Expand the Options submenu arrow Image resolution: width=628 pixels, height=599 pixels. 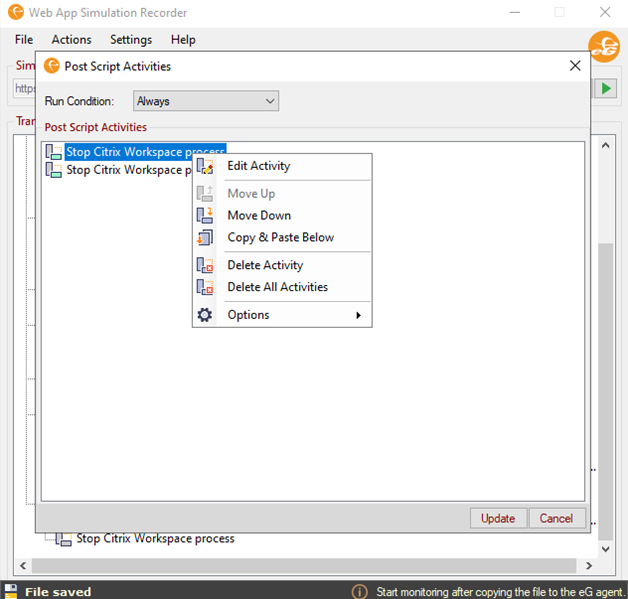click(x=358, y=316)
